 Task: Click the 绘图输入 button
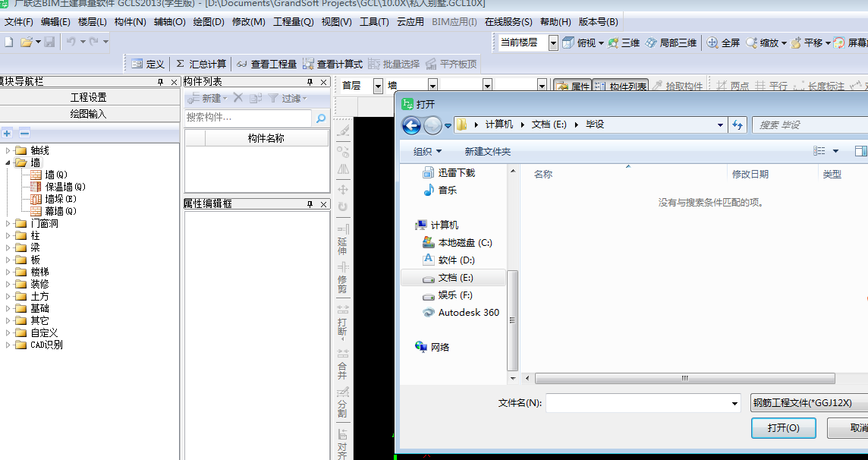click(x=89, y=114)
